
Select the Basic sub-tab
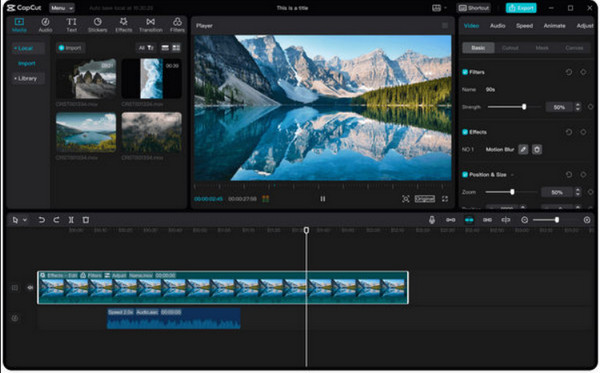(x=478, y=48)
